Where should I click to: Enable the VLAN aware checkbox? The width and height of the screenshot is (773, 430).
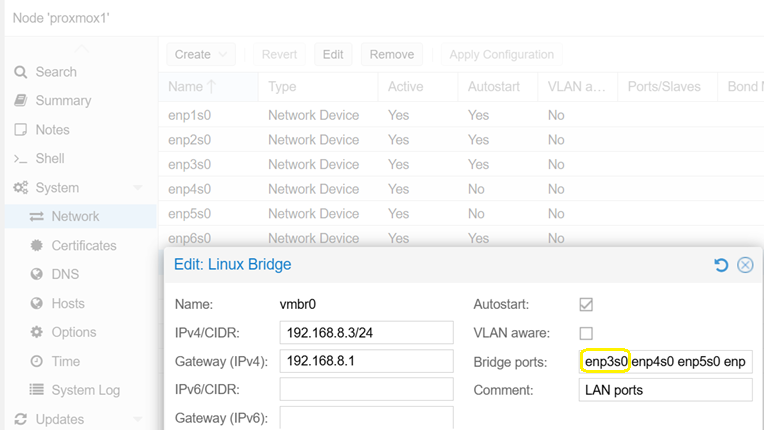[x=586, y=333]
